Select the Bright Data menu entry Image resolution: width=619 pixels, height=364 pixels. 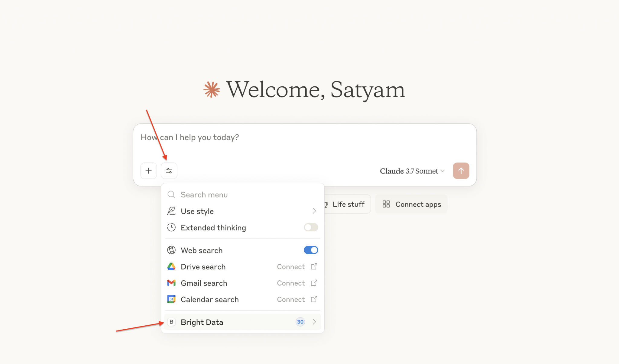coord(202,322)
